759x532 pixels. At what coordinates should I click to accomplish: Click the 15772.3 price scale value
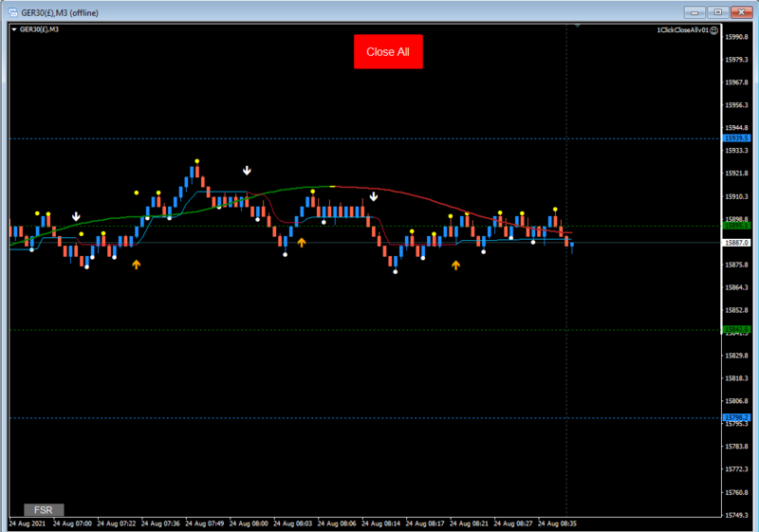tap(736, 469)
